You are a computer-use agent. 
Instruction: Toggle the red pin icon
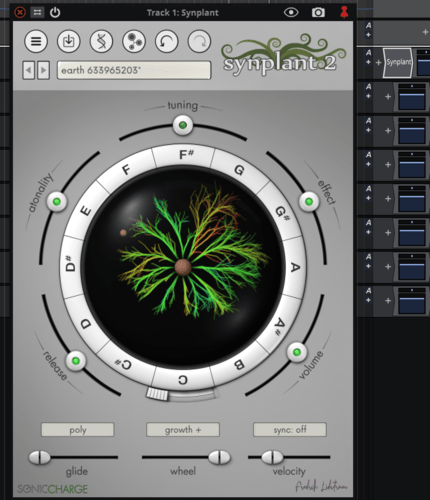(x=344, y=12)
